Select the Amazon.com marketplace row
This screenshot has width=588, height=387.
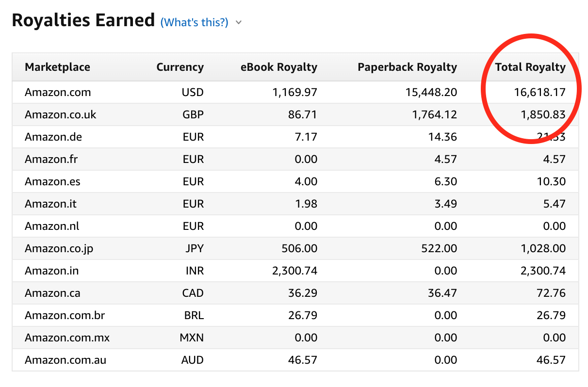coord(58,92)
